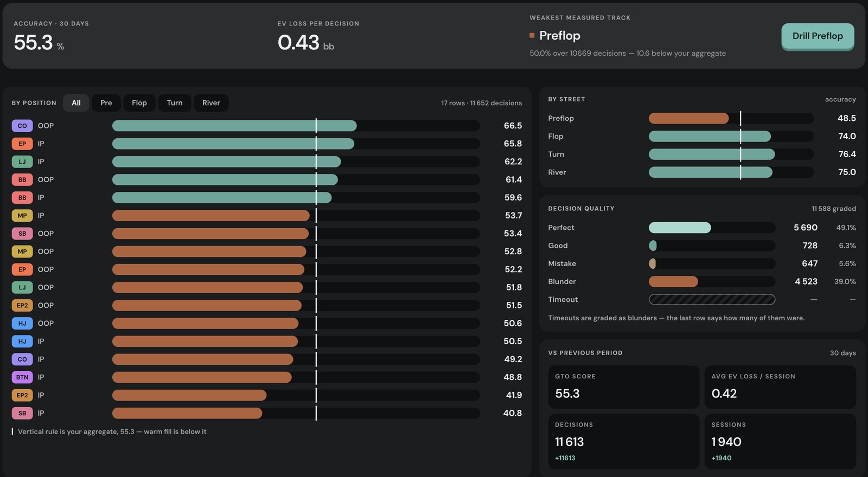Click the Preflop weakest track heading
Image resolution: width=868 pixels, height=477 pixels.
[560, 36]
